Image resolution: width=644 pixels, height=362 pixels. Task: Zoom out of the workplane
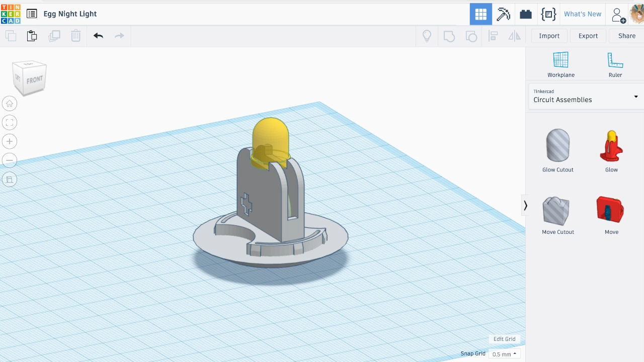[9, 160]
